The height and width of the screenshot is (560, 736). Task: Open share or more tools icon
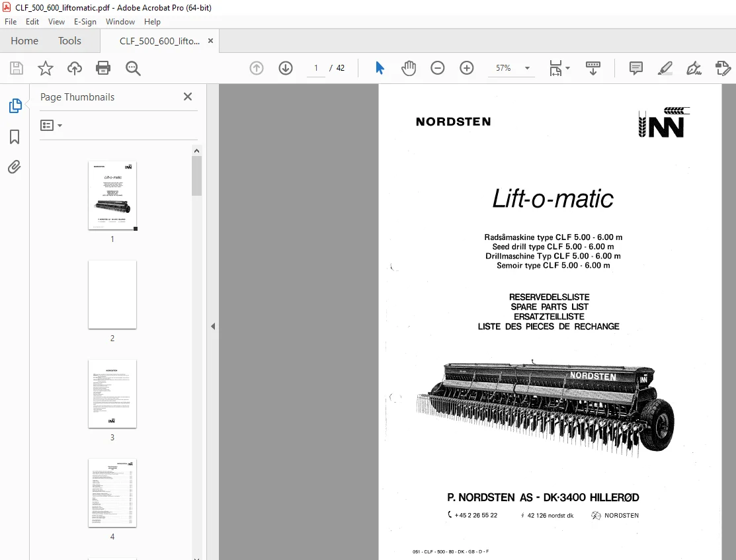pos(723,68)
